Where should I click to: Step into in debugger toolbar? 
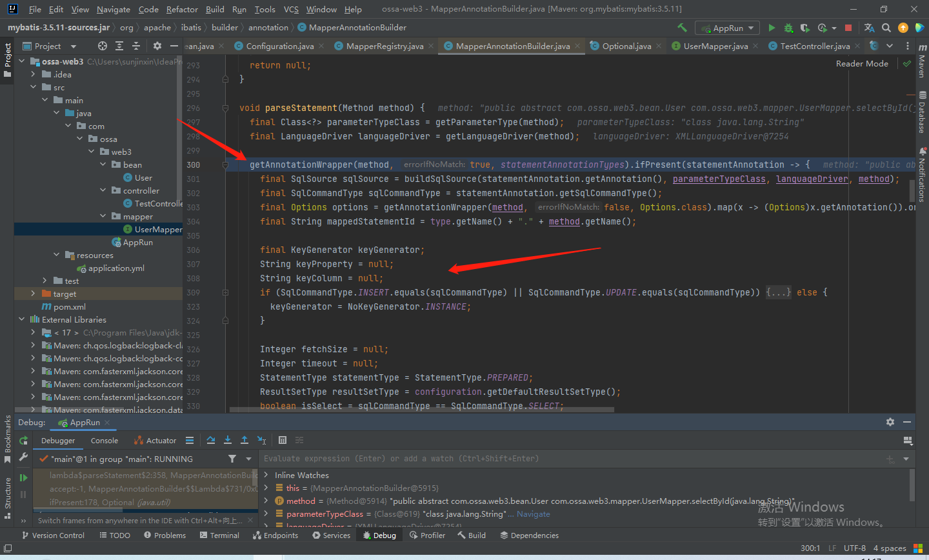click(x=228, y=440)
